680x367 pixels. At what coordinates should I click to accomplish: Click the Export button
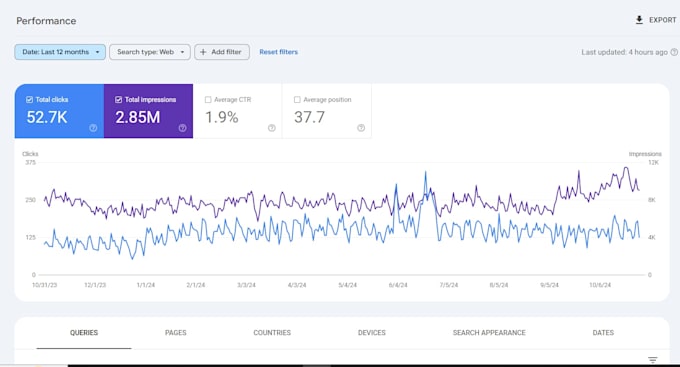[x=656, y=20]
